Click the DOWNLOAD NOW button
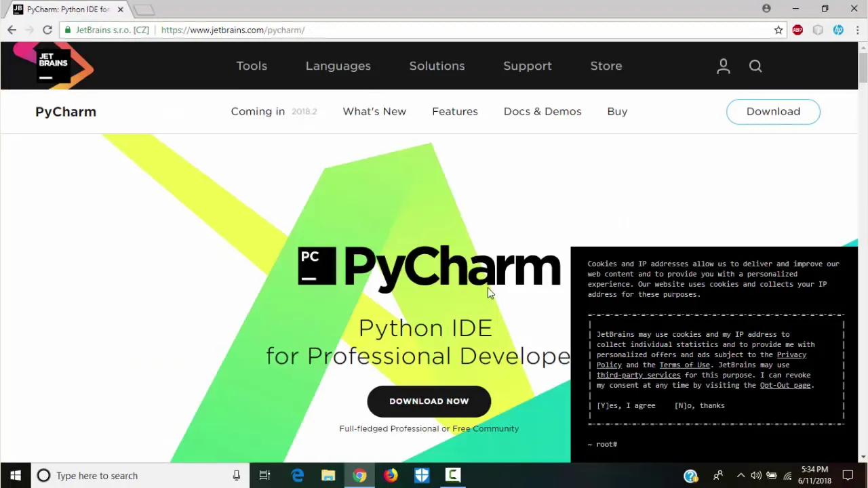The width and height of the screenshot is (868, 488). point(429,401)
